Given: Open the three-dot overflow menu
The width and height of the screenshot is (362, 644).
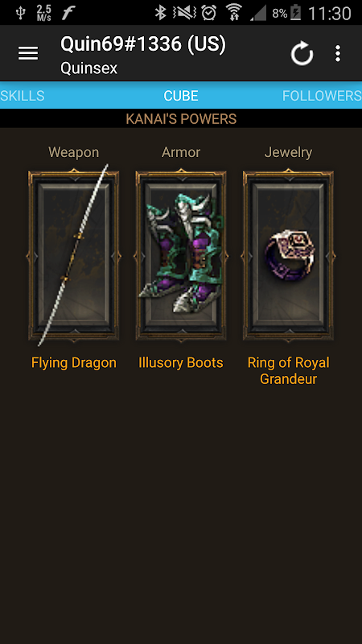Looking at the screenshot, I should coord(337,53).
